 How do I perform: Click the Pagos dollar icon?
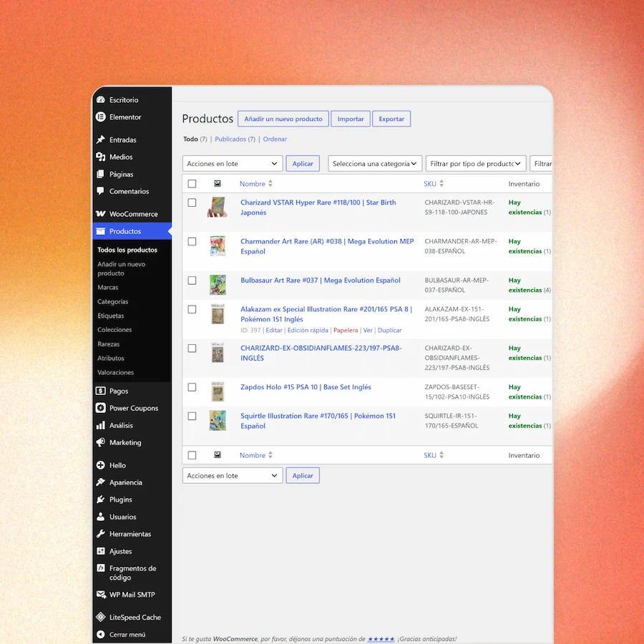[x=101, y=391]
